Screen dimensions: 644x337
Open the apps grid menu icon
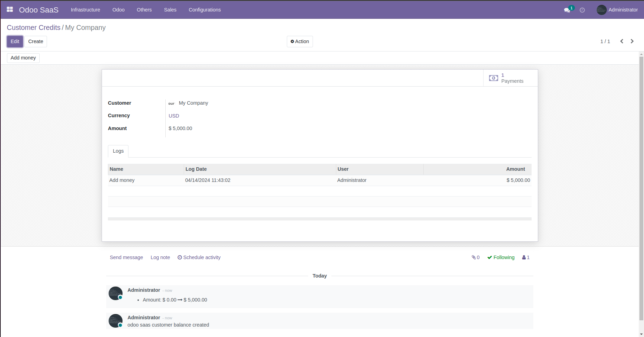[x=10, y=9]
